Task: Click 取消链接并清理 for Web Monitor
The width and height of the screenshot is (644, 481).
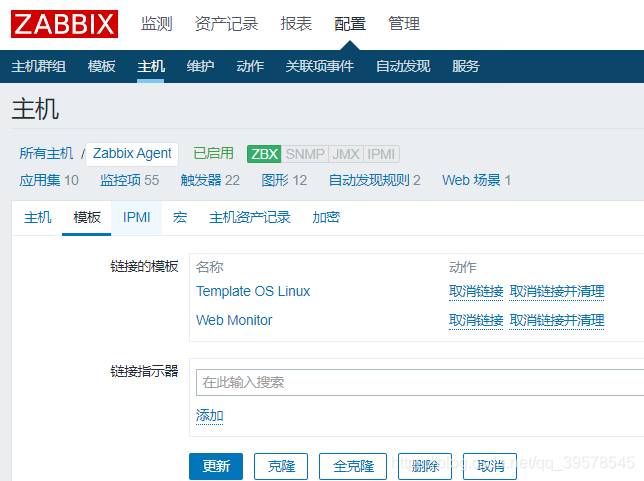Action: coord(557,320)
